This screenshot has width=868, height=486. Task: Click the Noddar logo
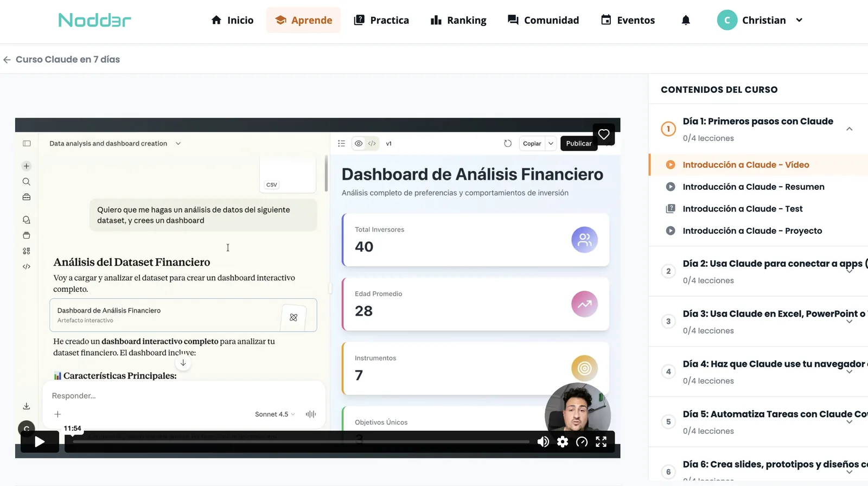pos(95,20)
